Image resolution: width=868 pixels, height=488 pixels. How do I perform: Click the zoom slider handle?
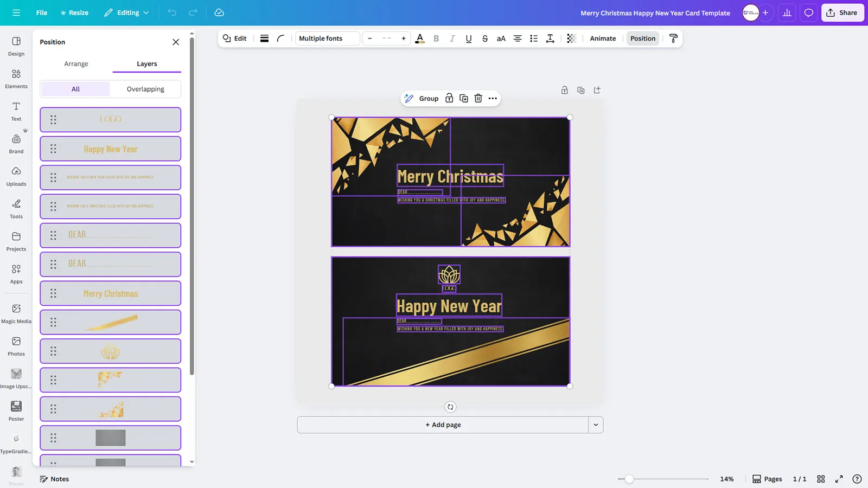pyautogui.click(x=629, y=479)
